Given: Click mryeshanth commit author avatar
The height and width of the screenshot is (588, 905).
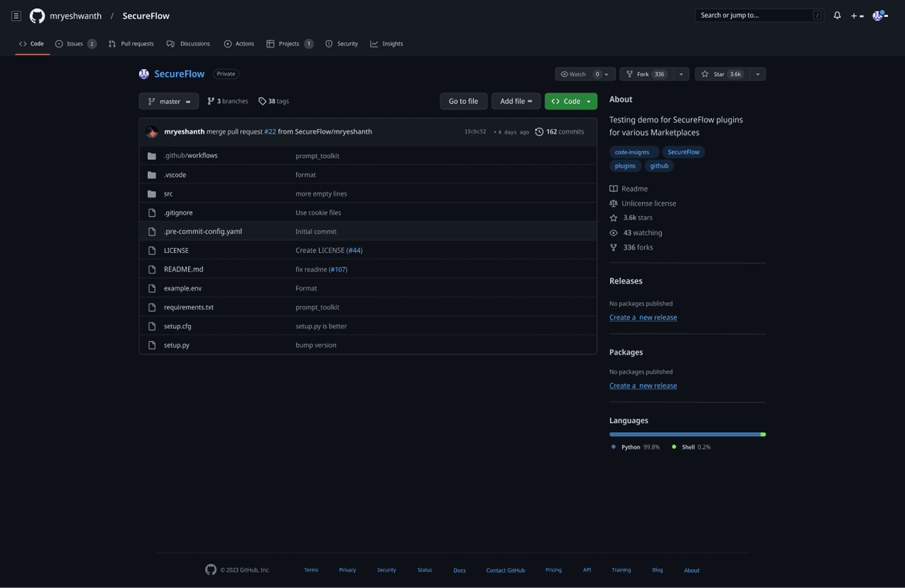Looking at the screenshot, I should click(152, 132).
